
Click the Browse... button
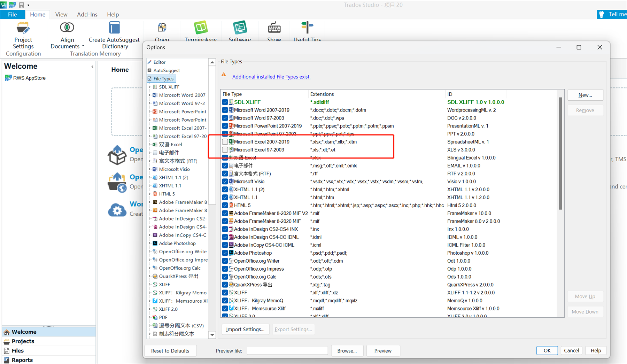tap(347, 351)
